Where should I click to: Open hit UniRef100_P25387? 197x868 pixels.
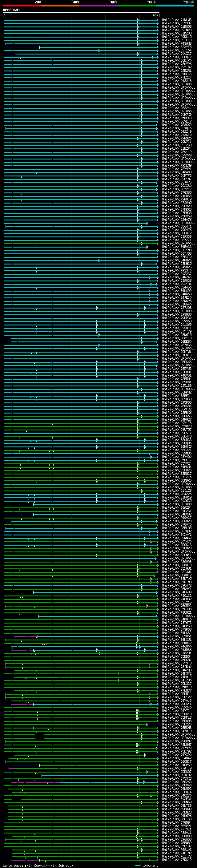[177, 23]
